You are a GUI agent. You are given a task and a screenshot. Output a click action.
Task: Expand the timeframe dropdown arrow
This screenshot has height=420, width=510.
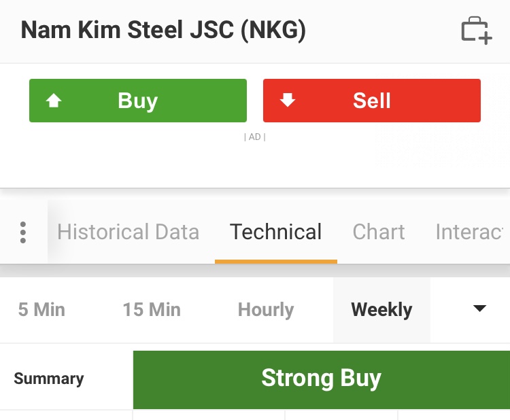(x=479, y=309)
